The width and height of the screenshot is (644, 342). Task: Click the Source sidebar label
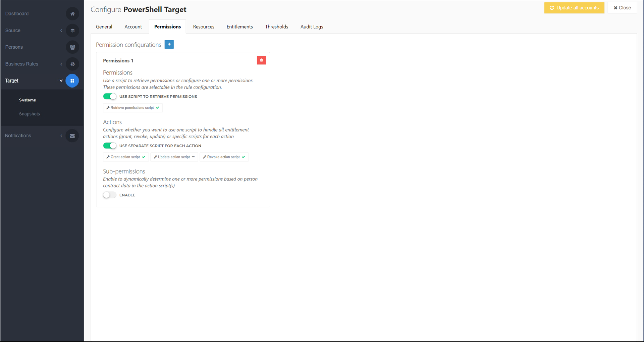pos(13,31)
